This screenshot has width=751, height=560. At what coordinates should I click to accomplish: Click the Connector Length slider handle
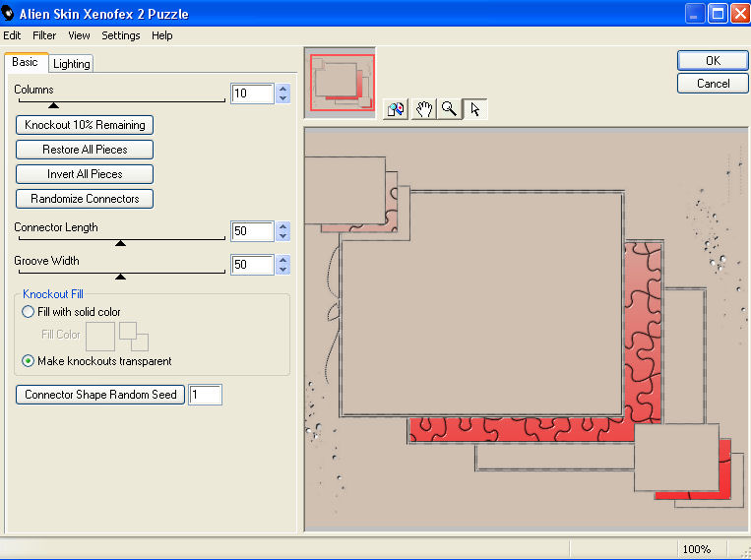click(120, 242)
